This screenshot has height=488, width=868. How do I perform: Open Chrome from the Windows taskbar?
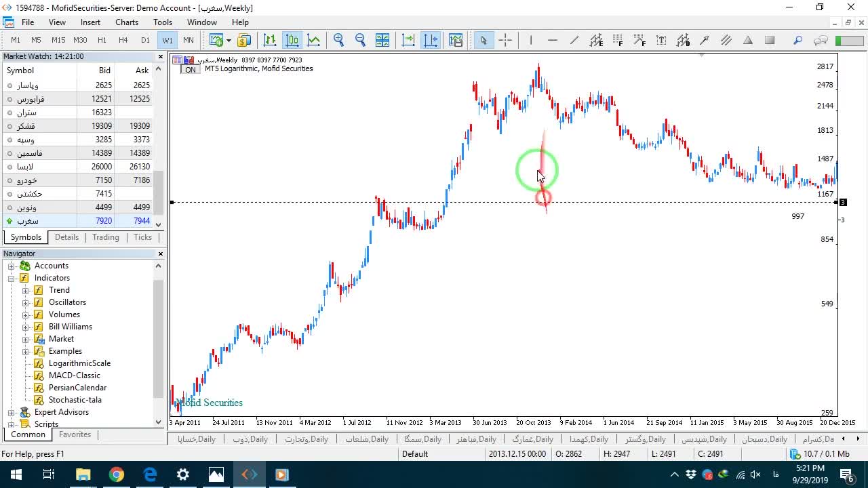point(116,474)
